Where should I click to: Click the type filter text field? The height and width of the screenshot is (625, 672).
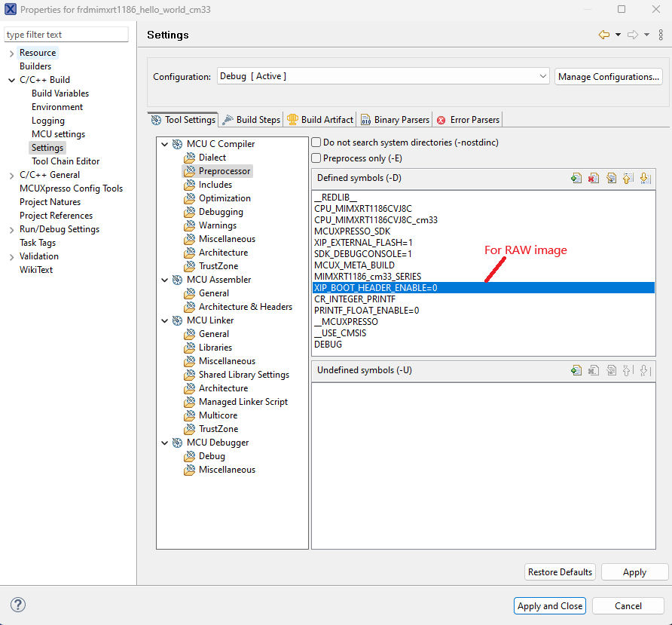click(67, 35)
